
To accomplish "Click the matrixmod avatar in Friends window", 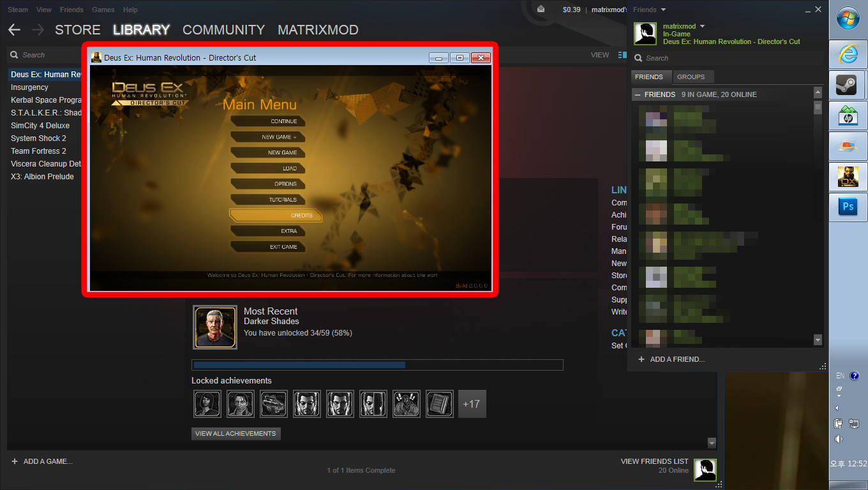I will [x=645, y=33].
